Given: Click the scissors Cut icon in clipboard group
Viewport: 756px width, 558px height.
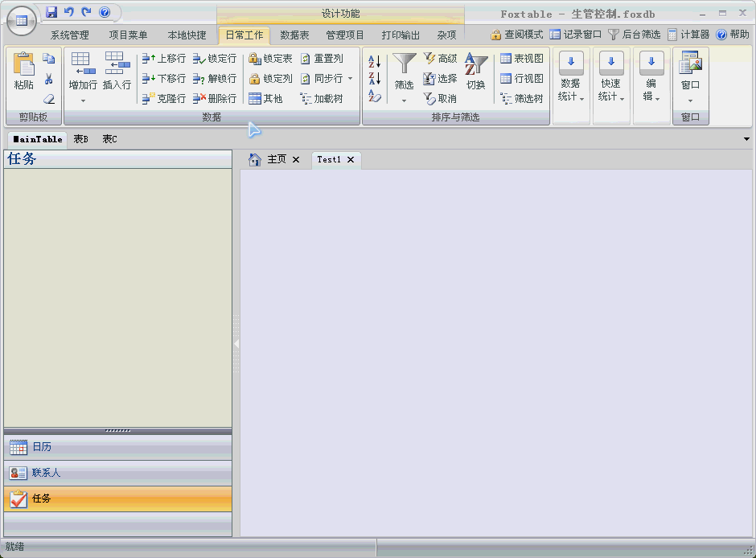Looking at the screenshot, I should click(48, 79).
